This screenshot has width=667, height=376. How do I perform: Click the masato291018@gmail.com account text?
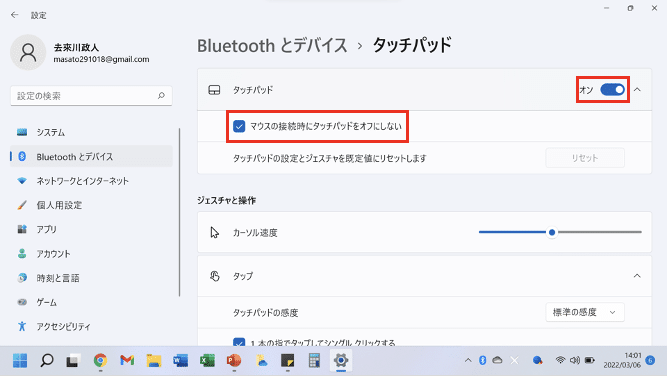[101, 60]
